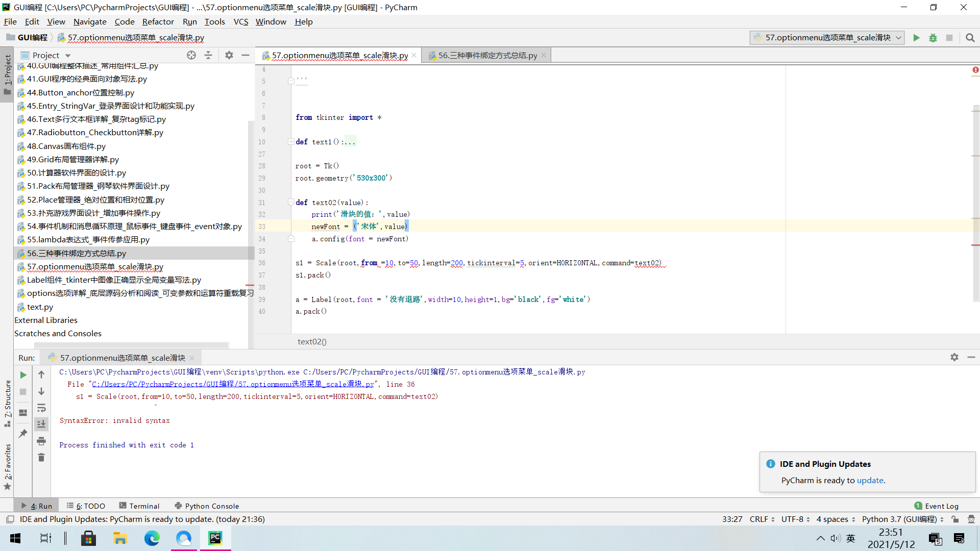
Task: Open file path link in traceback
Action: 233,384
